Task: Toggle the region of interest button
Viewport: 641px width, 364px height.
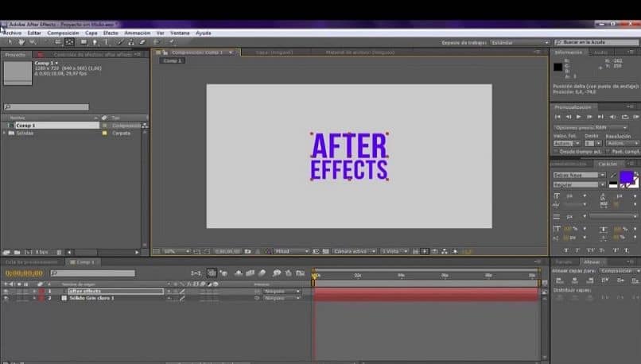Action: point(316,251)
